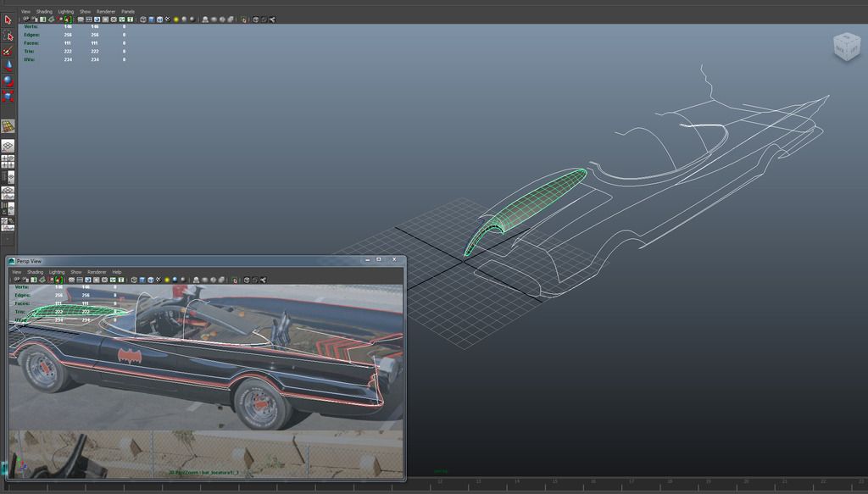Select the Rotate tool sphere icon
The image size is (868, 494).
click(8, 80)
